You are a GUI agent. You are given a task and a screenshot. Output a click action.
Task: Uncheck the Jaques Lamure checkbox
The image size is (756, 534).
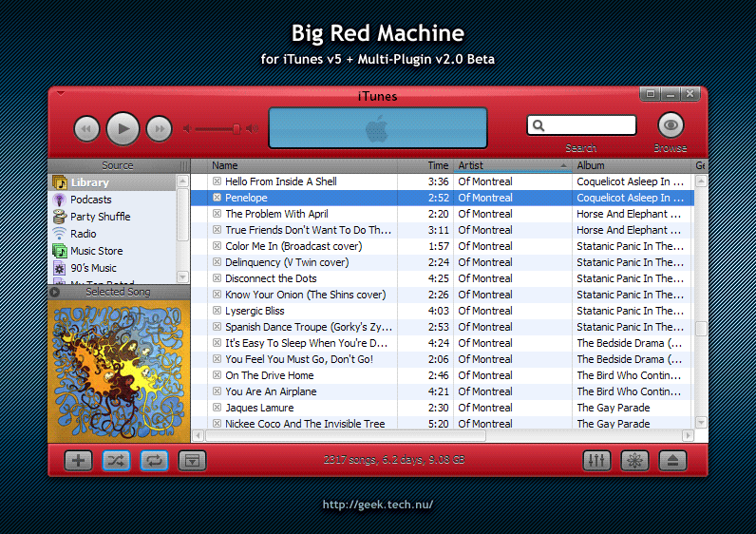click(217, 408)
